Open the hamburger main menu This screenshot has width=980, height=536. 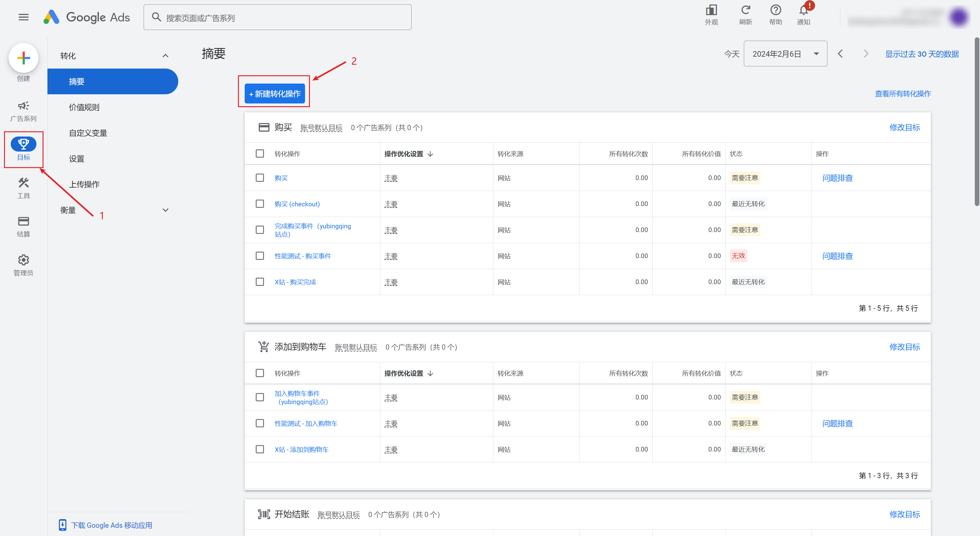24,17
